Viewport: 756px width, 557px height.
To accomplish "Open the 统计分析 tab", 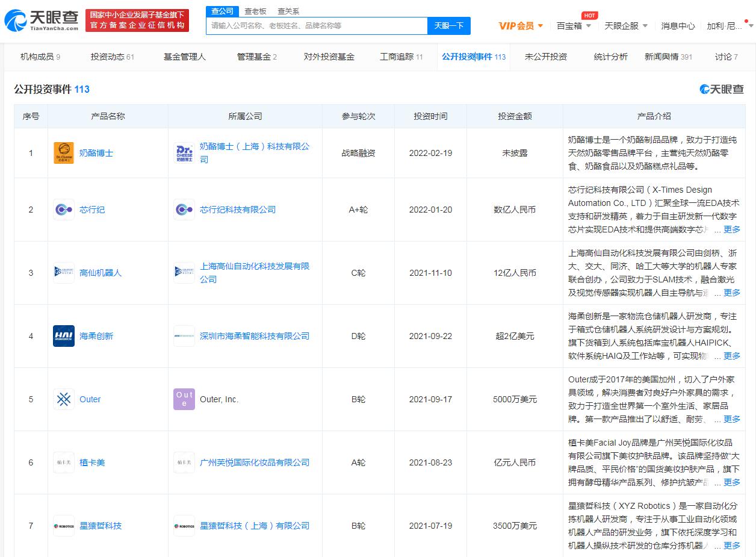I will [x=611, y=57].
